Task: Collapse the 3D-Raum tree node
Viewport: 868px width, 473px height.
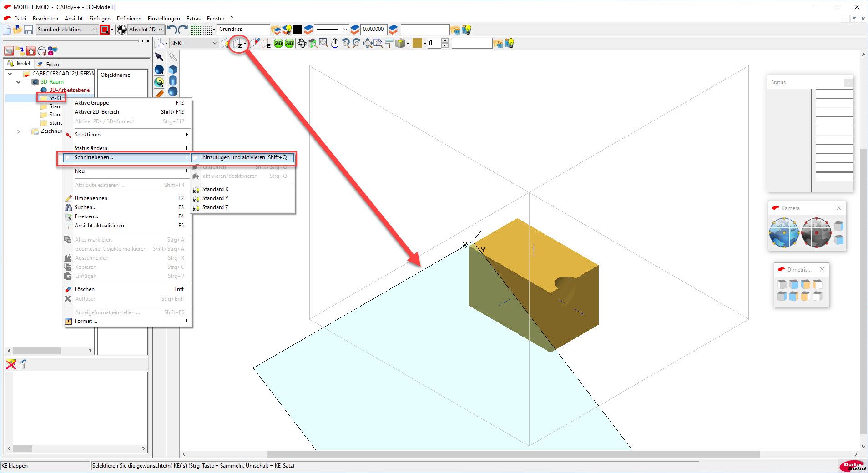Action: click(x=18, y=82)
